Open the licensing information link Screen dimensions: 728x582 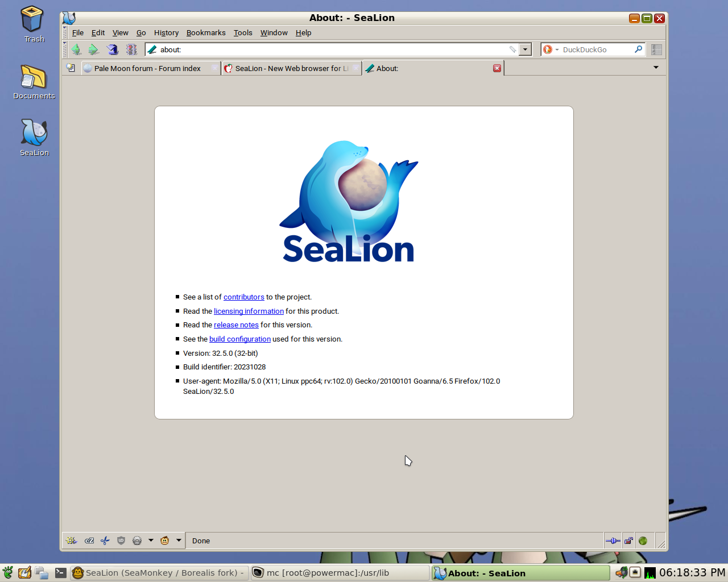pyautogui.click(x=249, y=311)
